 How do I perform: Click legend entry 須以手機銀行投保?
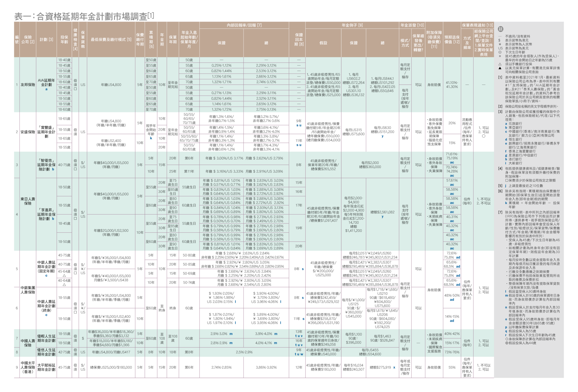pos(518,64)
